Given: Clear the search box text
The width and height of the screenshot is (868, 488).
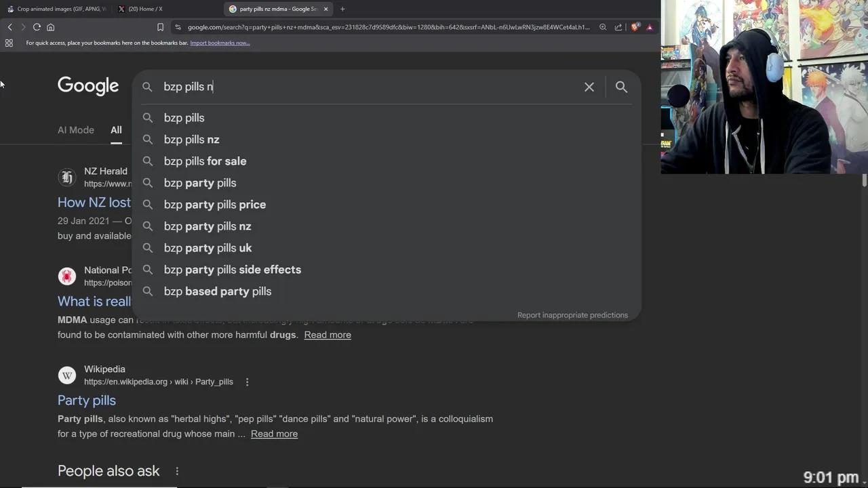Looking at the screenshot, I should point(589,87).
